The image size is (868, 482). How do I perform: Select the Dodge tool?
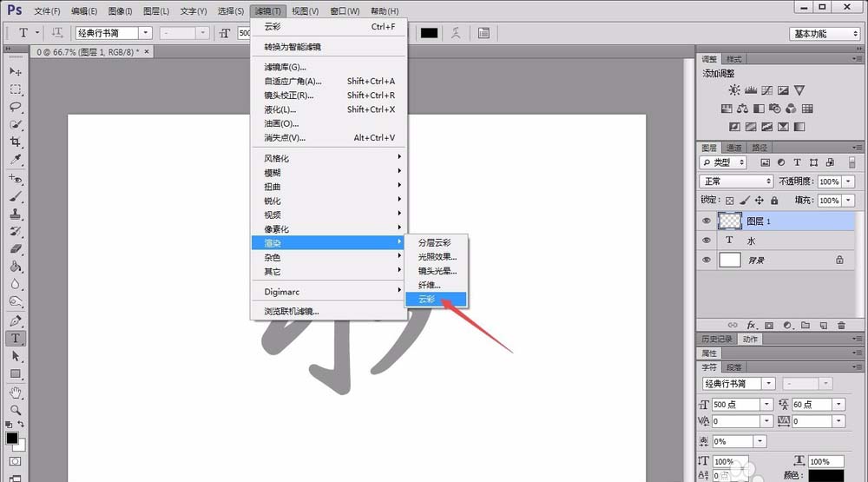16,302
